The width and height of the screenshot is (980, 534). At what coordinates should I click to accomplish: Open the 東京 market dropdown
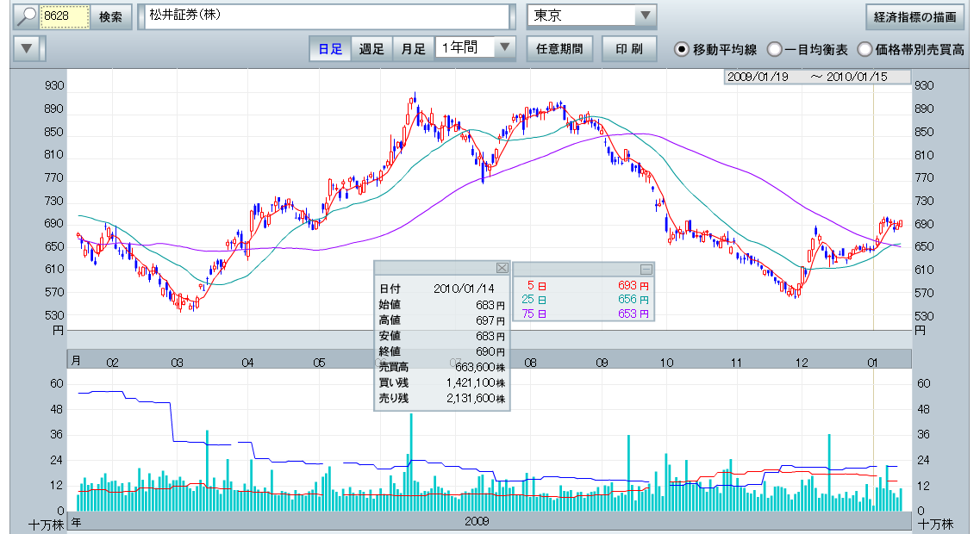coord(591,16)
